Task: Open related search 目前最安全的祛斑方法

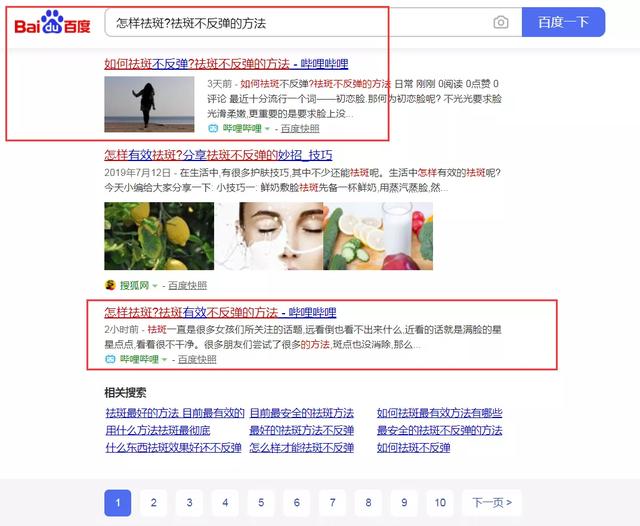Action: [x=301, y=413]
